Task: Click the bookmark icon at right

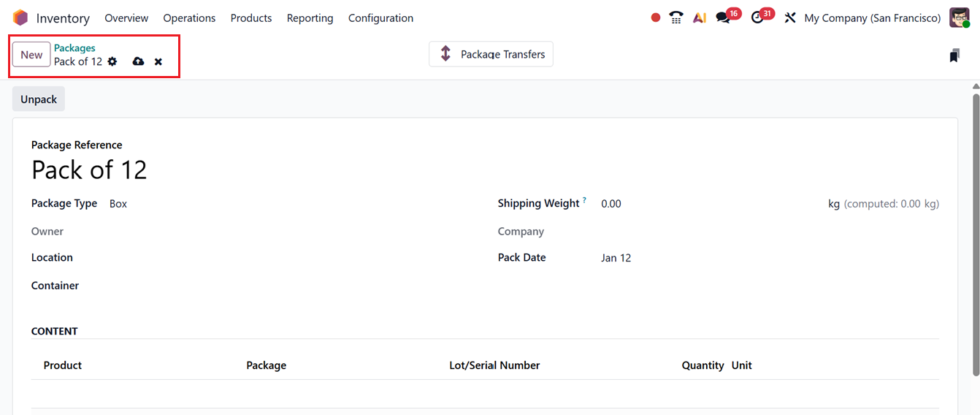Action: point(954,56)
